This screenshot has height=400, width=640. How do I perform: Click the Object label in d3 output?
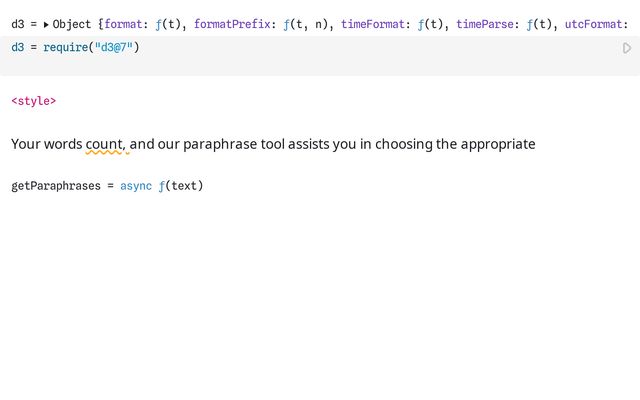tap(72, 24)
